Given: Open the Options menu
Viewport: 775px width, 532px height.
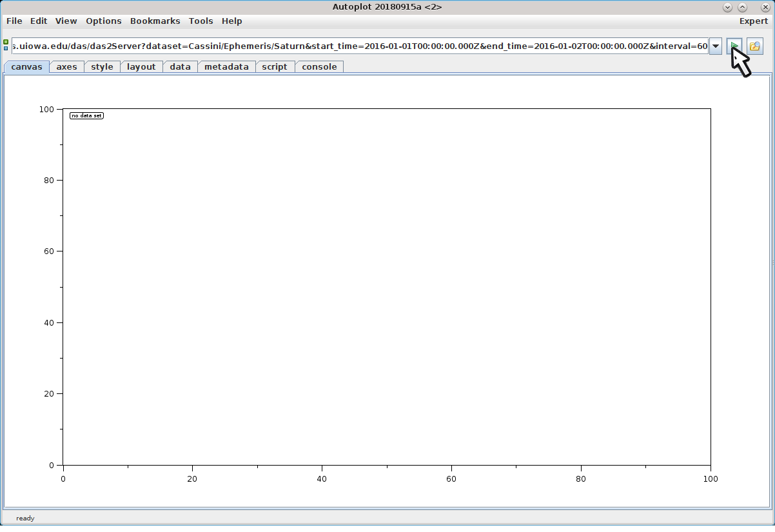Looking at the screenshot, I should point(103,21).
